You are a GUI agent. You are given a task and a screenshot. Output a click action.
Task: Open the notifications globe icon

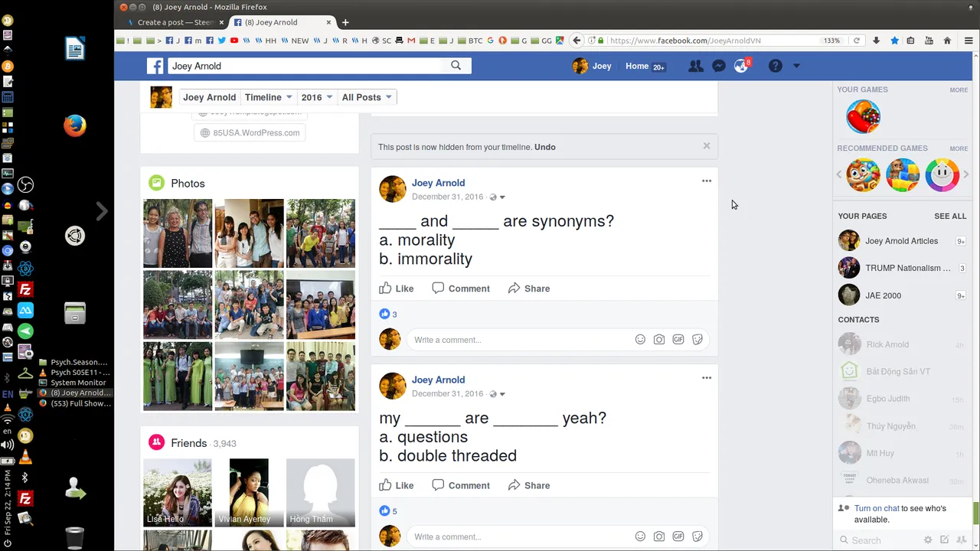click(740, 67)
